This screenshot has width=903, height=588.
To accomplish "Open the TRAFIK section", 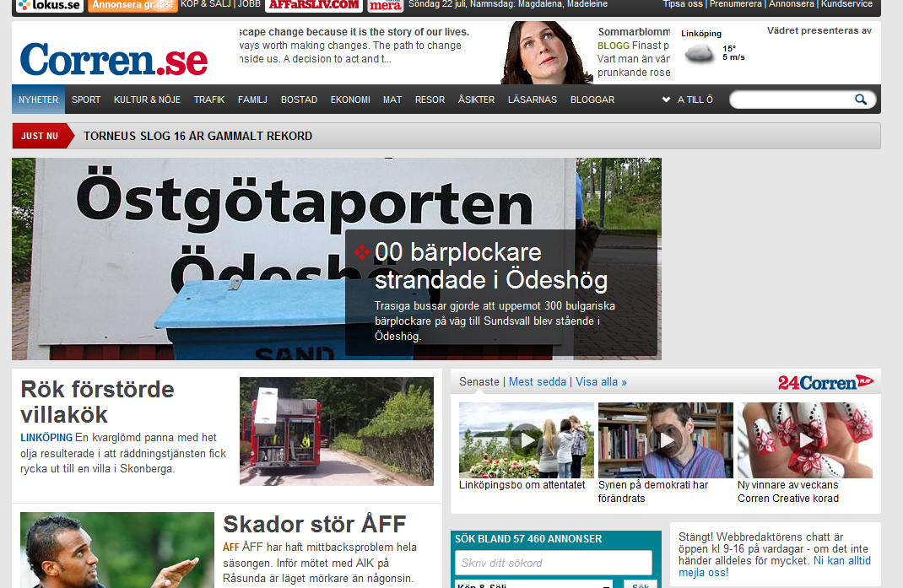I will point(209,100).
